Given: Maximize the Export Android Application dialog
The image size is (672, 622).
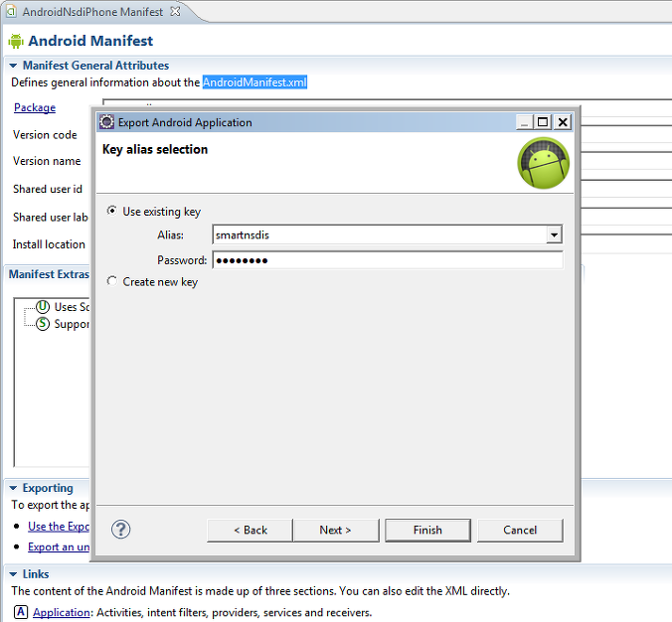Looking at the screenshot, I should pyautogui.click(x=543, y=122).
